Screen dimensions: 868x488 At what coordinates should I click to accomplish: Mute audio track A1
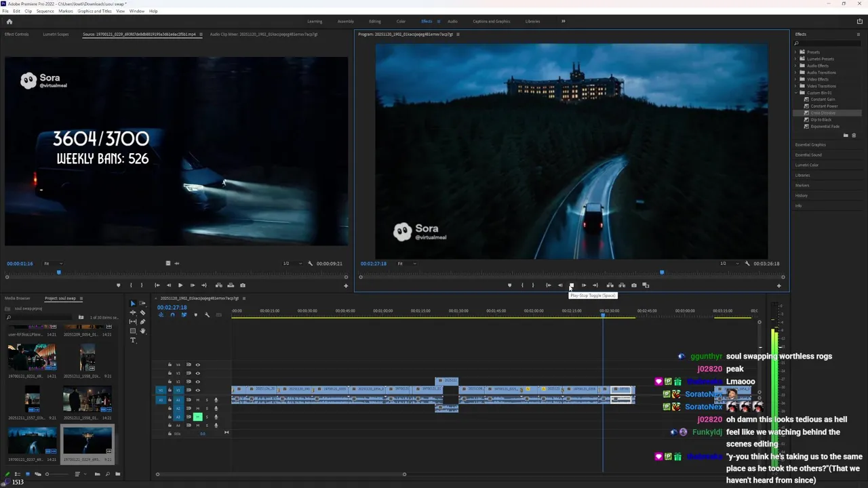pyautogui.click(x=198, y=400)
